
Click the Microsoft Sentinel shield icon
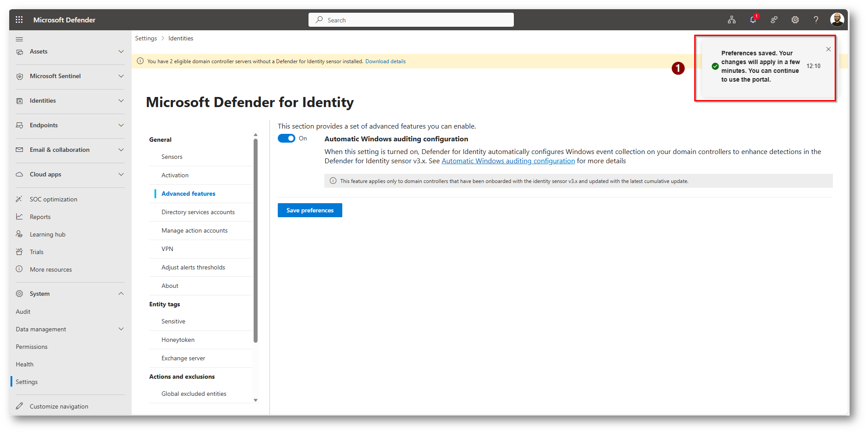19,76
